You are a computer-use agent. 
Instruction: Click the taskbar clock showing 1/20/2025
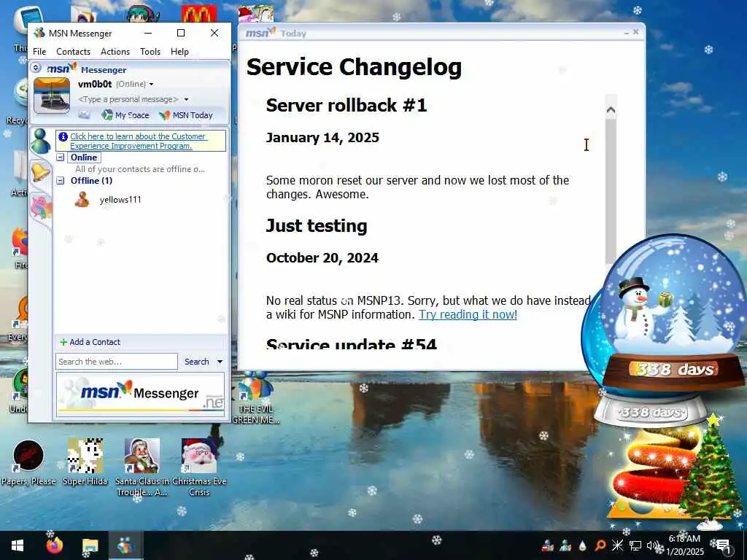[x=684, y=545]
